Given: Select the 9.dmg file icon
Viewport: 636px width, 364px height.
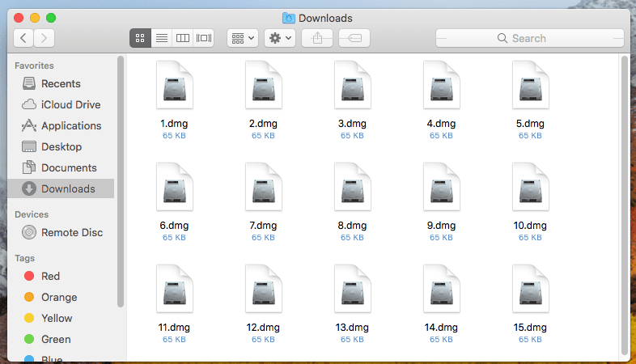Looking at the screenshot, I should point(441,187).
